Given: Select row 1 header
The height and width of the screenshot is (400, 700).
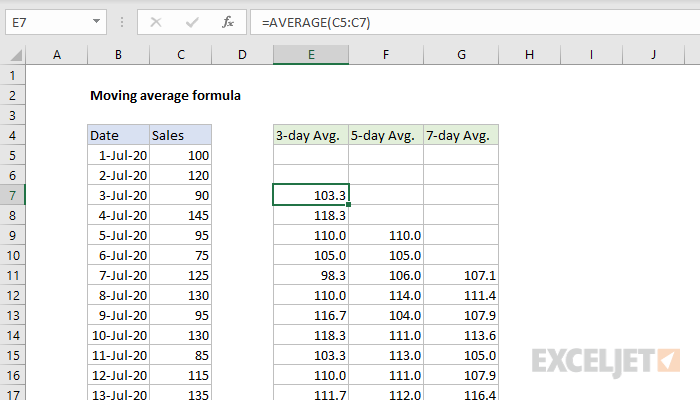Looking at the screenshot, I should click(x=12, y=75).
